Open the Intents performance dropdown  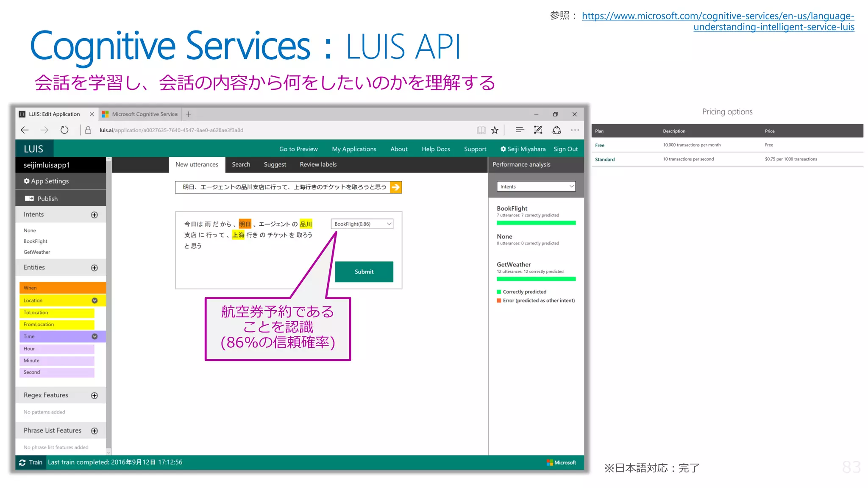pos(536,186)
